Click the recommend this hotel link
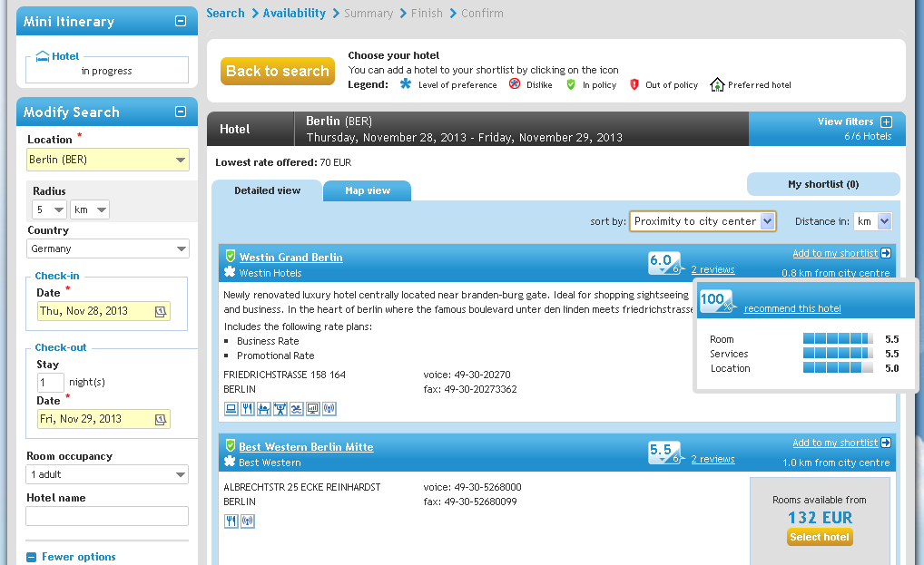This screenshot has width=924, height=565. (792, 308)
